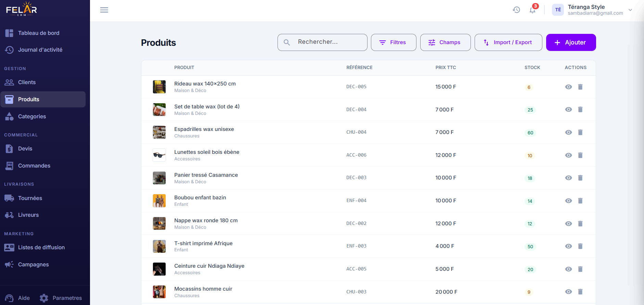Go to Tableau de bord
Image resolution: width=644 pixels, height=305 pixels.
tap(43, 33)
